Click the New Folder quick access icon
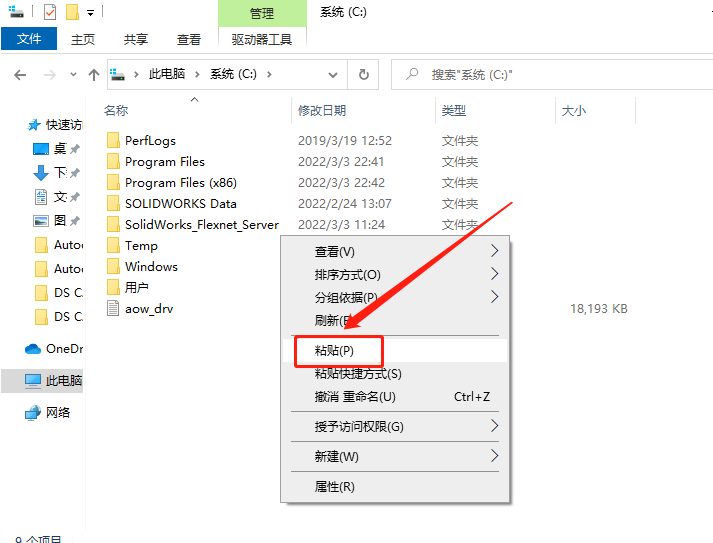The height and width of the screenshot is (543, 713). 72,12
